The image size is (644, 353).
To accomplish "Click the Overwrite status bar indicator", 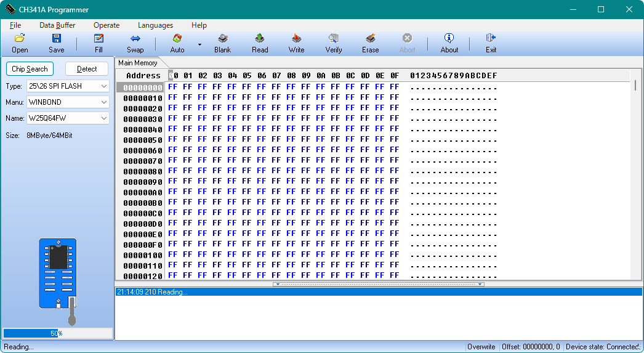I will 481,347.
